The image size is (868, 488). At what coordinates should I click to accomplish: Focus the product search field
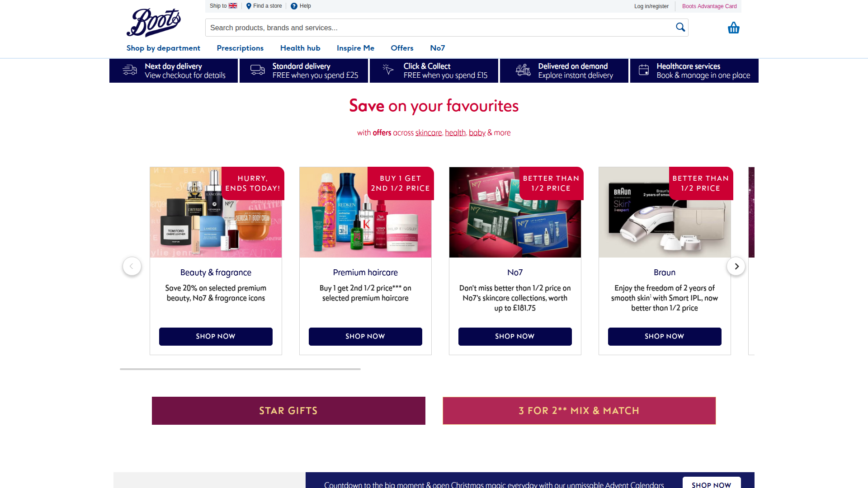(x=441, y=28)
